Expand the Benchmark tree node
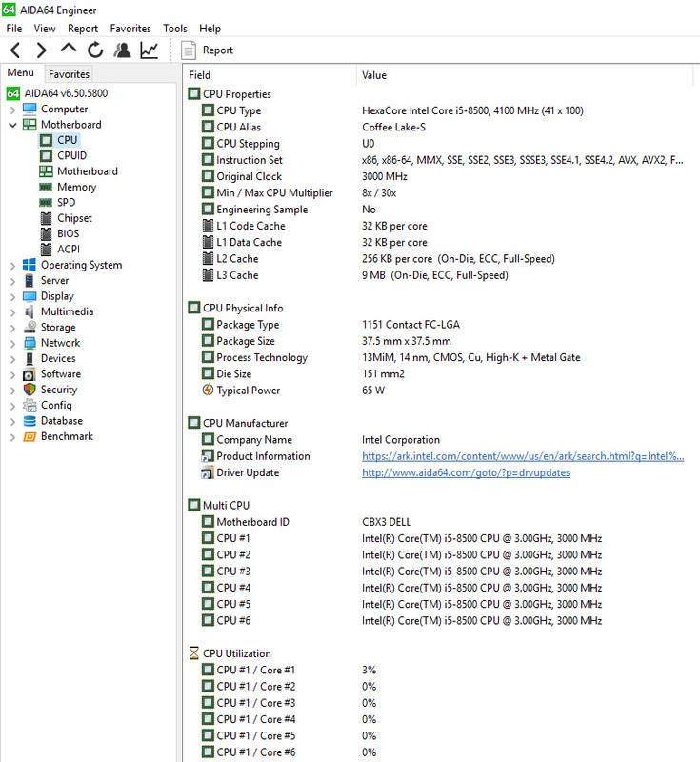700x762 pixels. [x=12, y=437]
